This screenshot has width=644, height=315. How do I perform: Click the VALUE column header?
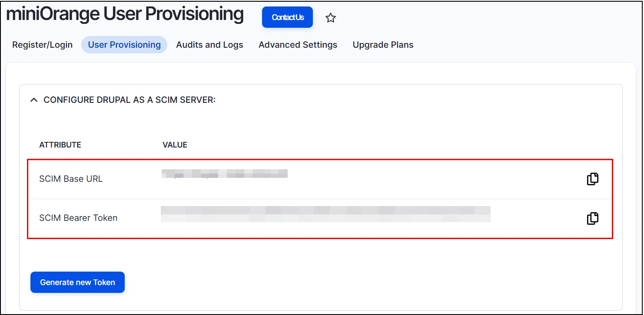175,145
